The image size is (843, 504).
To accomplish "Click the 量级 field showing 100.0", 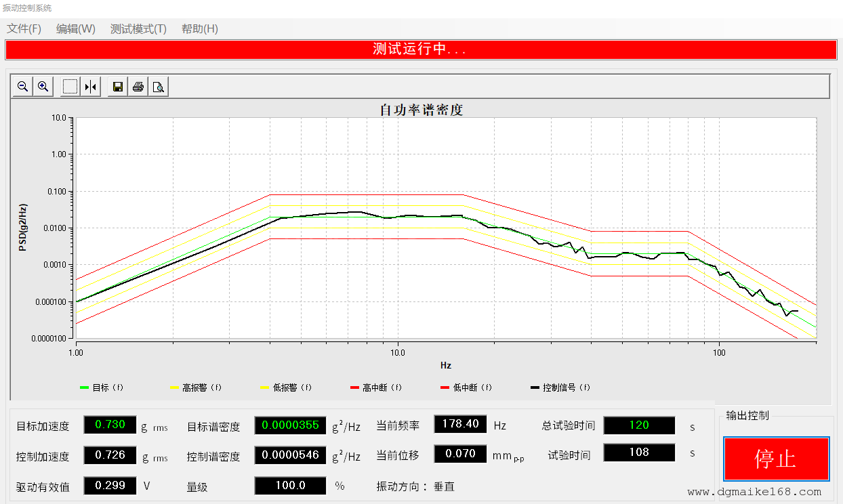I will [291, 486].
